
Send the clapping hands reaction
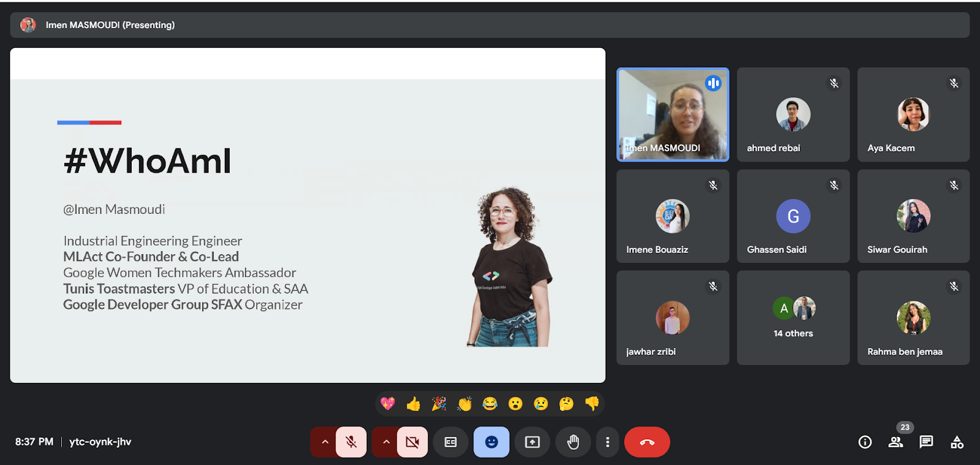click(465, 404)
